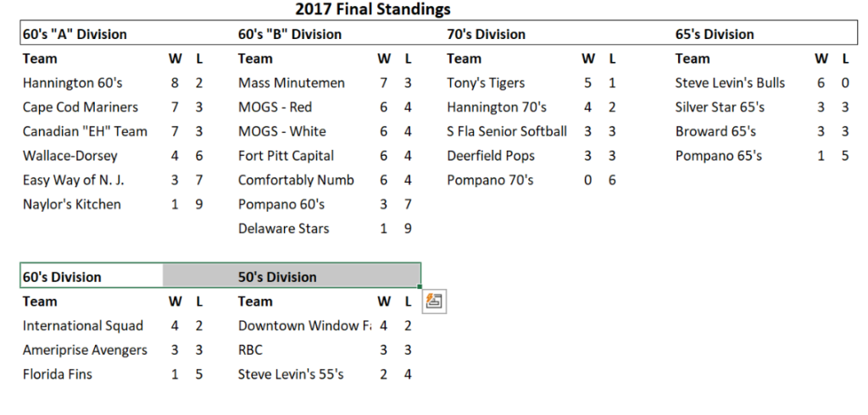Click the 2017 Final Standings title
Image resolution: width=868 pixels, height=415 pixels.
[x=373, y=10]
